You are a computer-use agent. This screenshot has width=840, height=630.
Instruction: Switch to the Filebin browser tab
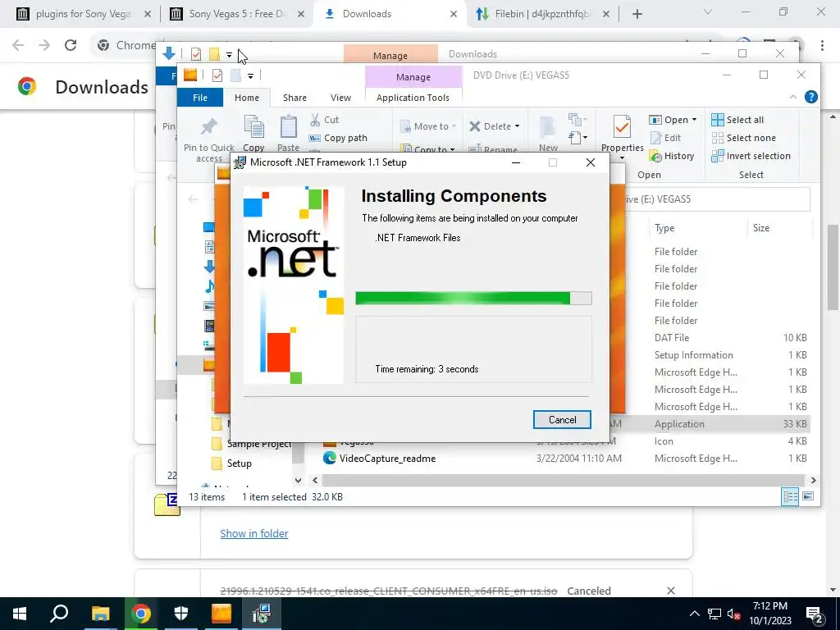pos(542,14)
